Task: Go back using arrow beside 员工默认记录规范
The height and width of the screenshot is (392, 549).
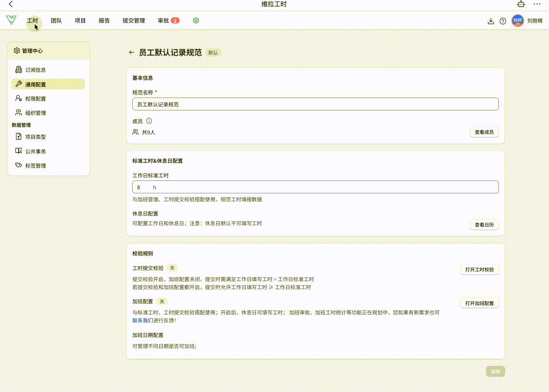Action: [x=131, y=52]
